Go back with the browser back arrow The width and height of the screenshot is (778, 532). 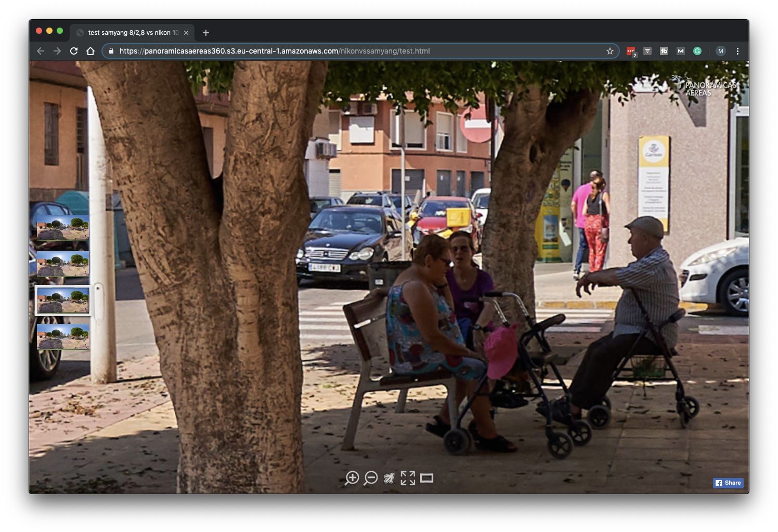(x=41, y=51)
